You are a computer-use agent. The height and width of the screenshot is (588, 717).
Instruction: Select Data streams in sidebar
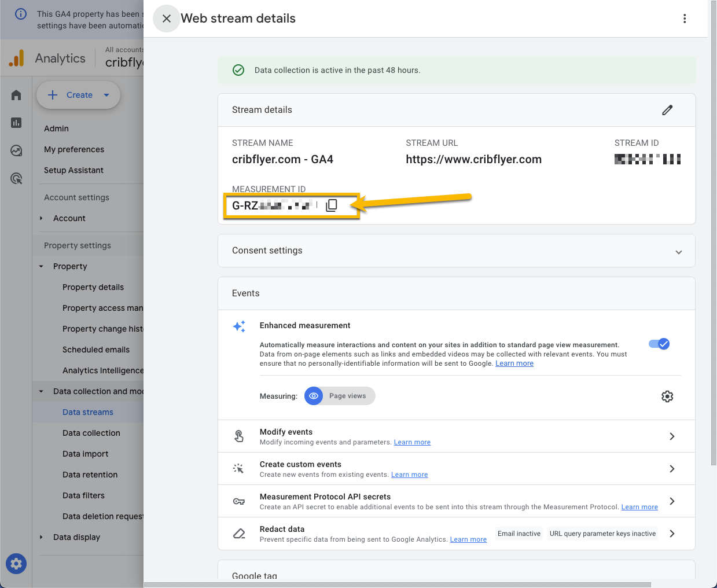coord(88,412)
